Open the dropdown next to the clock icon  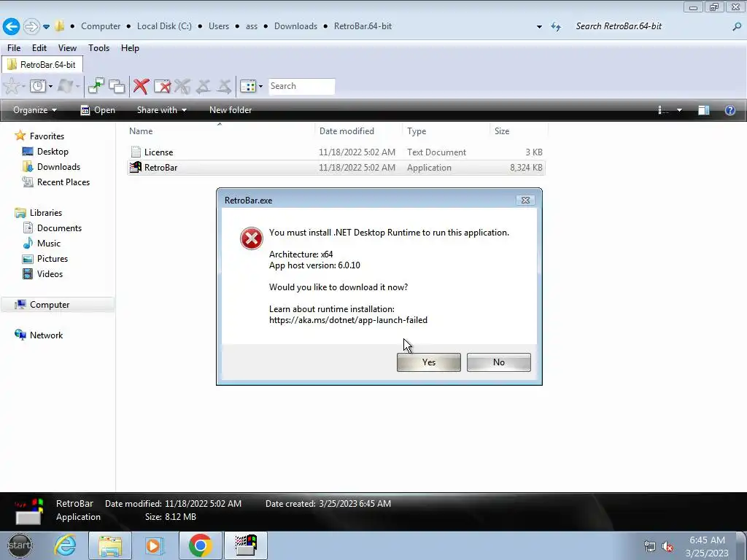pos(50,86)
